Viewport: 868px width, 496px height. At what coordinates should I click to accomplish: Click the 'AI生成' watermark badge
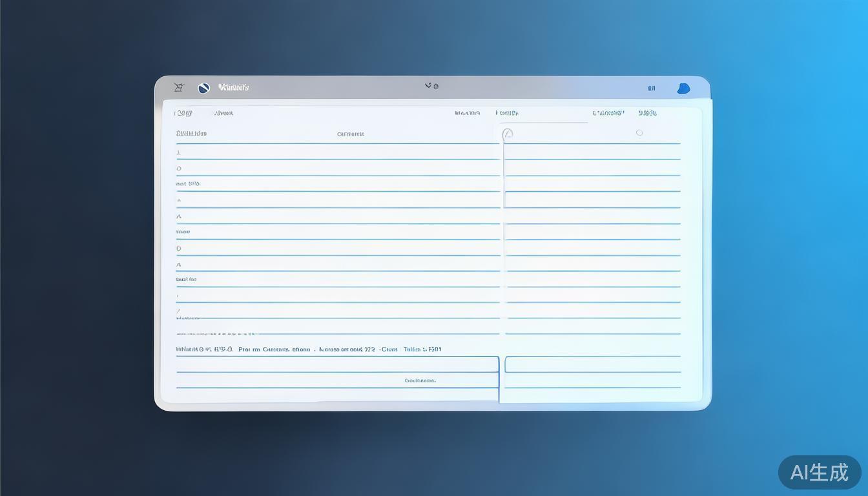coord(819,472)
